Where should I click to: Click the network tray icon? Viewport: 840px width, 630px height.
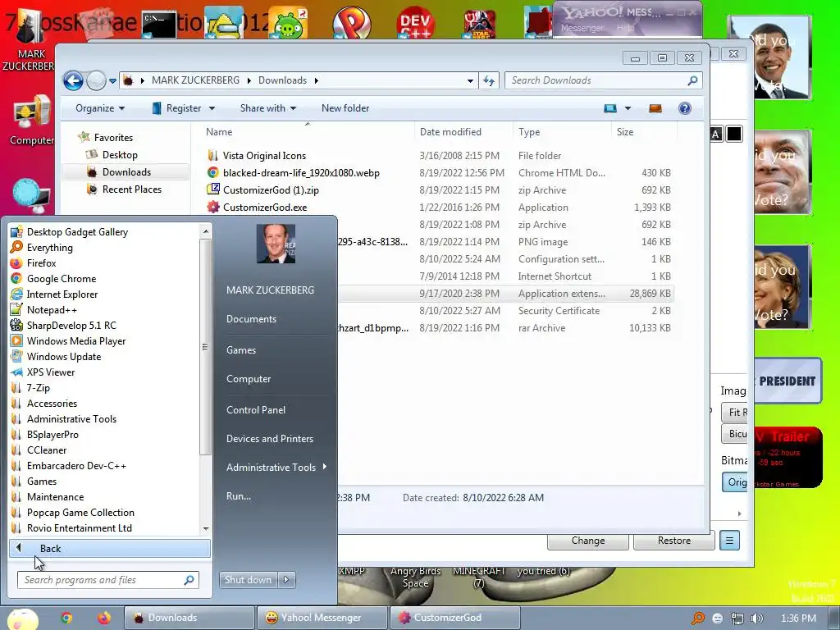pos(737,619)
